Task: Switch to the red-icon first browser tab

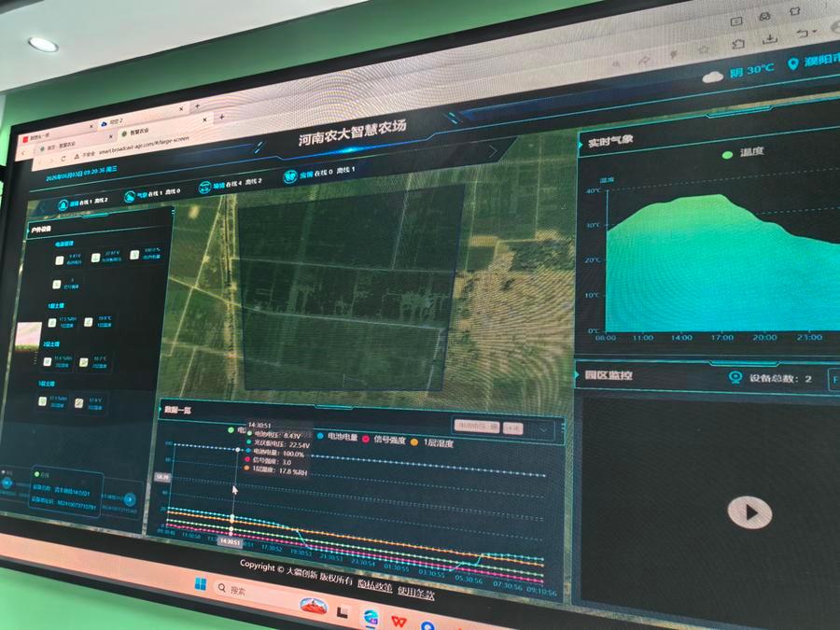Action: [56, 133]
